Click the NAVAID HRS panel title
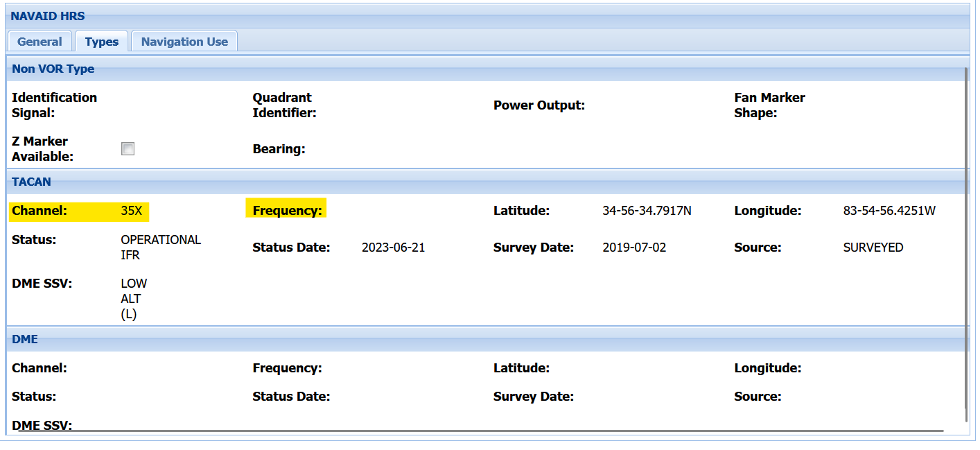 tap(48, 16)
